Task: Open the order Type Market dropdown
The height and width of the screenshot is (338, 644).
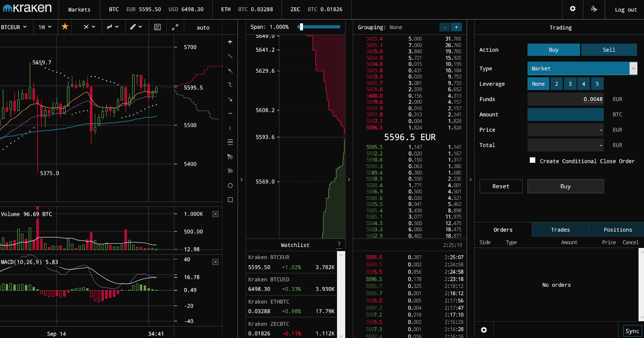Action: coord(582,68)
